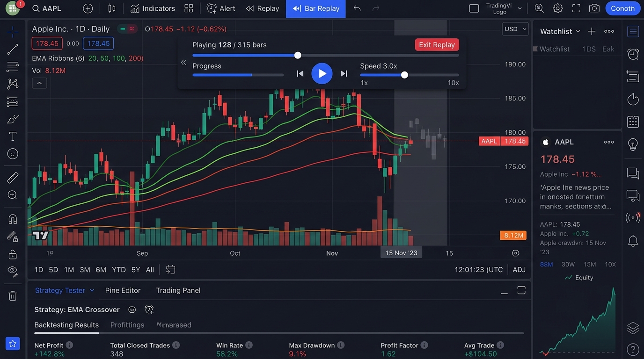Select the brush drawing tool
Image resolution: width=644 pixels, height=359 pixels.
click(x=13, y=119)
